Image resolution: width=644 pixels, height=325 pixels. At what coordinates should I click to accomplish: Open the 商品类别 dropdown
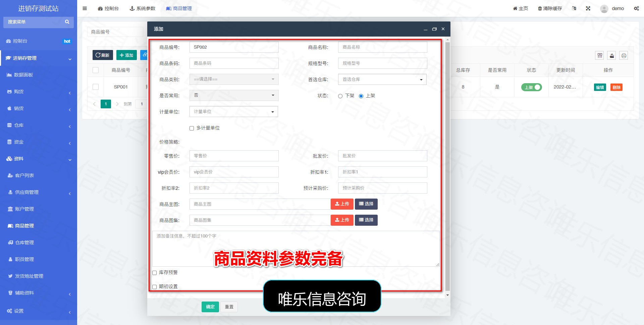(234, 79)
